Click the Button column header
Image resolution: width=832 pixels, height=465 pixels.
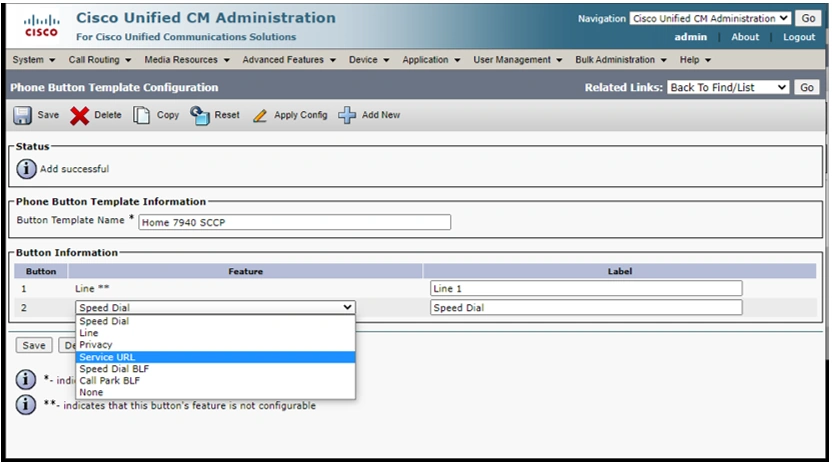pyautogui.click(x=41, y=271)
